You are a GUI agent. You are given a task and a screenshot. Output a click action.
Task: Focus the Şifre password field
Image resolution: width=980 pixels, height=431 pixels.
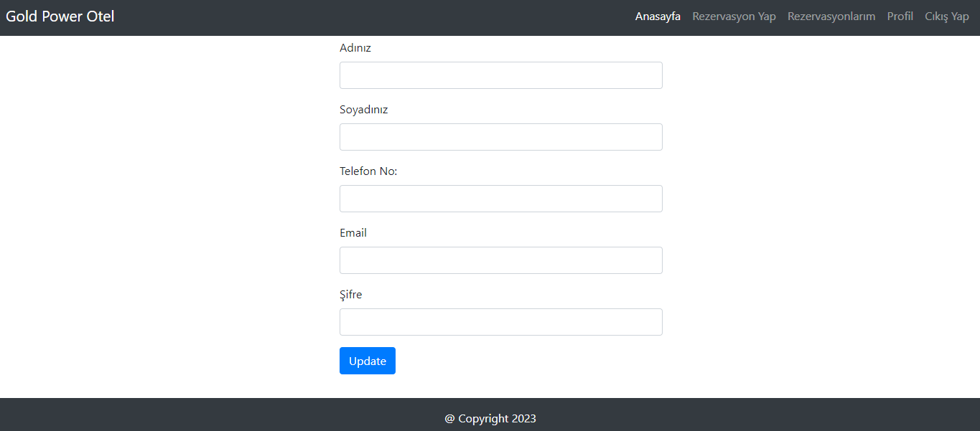pos(500,321)
